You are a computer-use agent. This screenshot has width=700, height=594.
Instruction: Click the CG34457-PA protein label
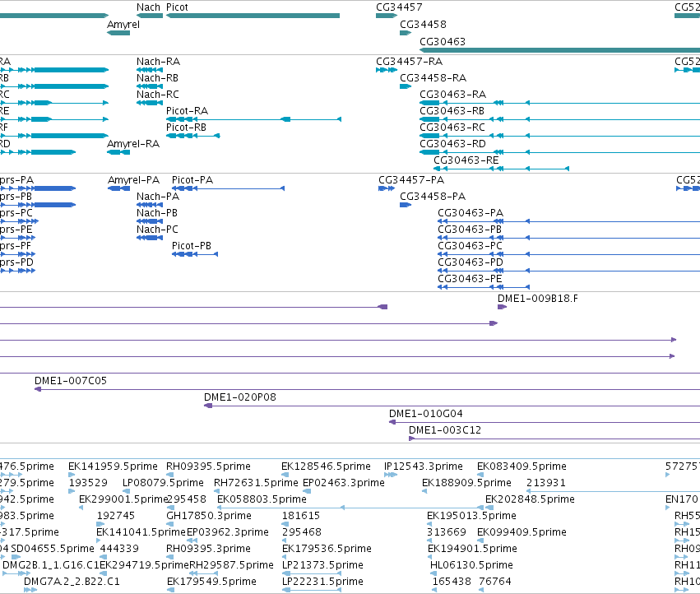[x=411, y=180]
